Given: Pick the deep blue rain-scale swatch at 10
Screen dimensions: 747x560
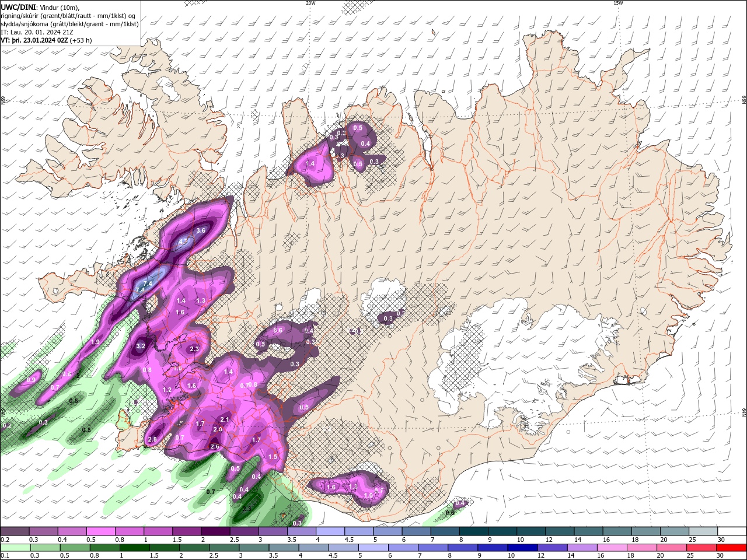Looking at the screenshot, I should (x=523, y=547).
